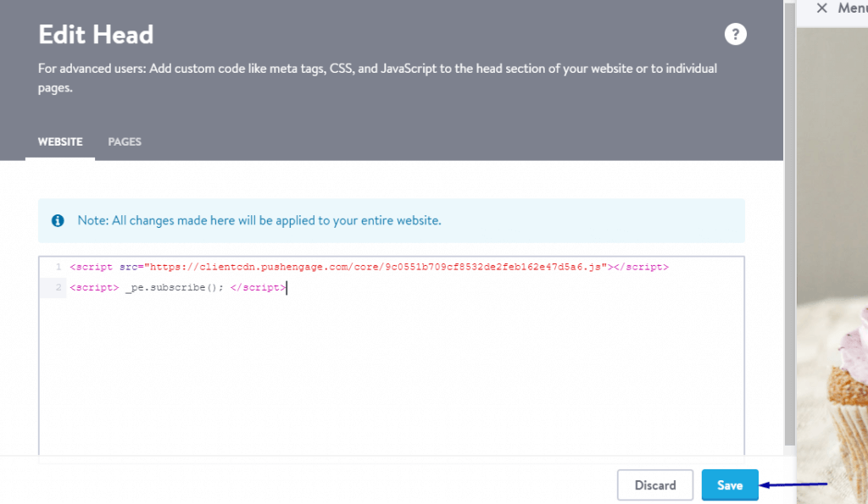
Task: Close the Menu panel with the X icon
Action: tap(821, 8)
